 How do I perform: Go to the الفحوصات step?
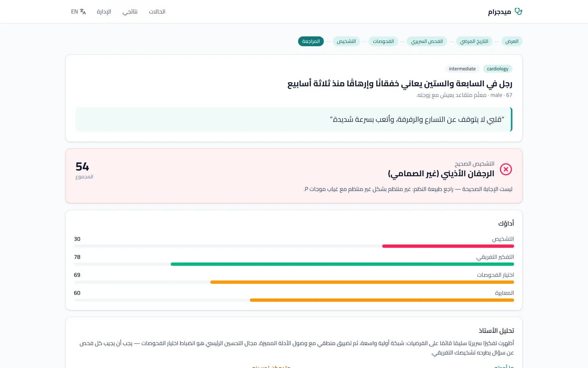(383, 41)
